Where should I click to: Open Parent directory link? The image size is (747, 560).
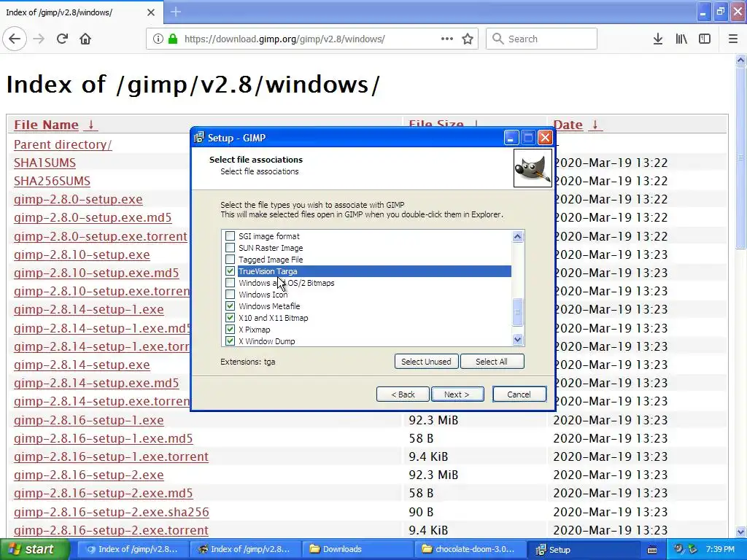(63, 145)
